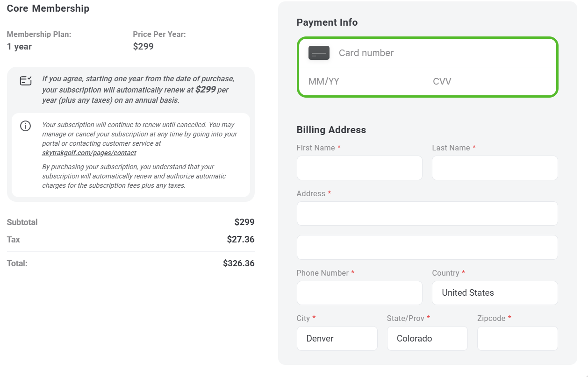Focus the first Address line field
This screenshot has height=377, width=588.
click(427, 213)
